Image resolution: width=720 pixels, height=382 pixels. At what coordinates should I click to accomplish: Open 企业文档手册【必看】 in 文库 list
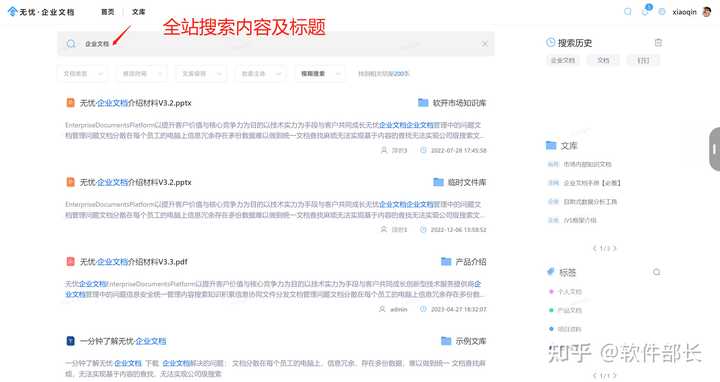591,183
